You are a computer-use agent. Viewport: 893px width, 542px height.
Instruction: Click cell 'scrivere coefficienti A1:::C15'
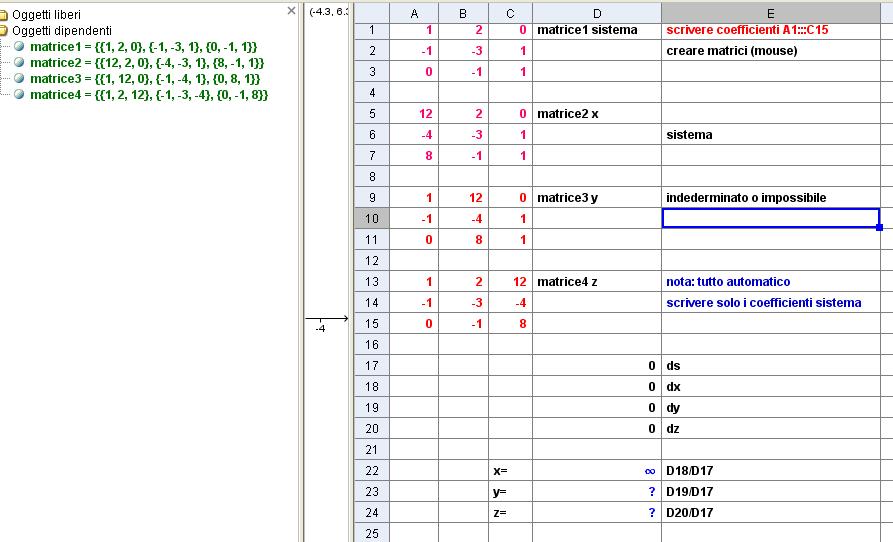[x=771, y=30]
